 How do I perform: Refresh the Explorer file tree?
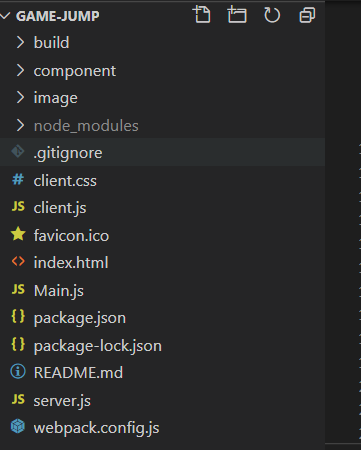pyautogui.click(x=272, y=15)
